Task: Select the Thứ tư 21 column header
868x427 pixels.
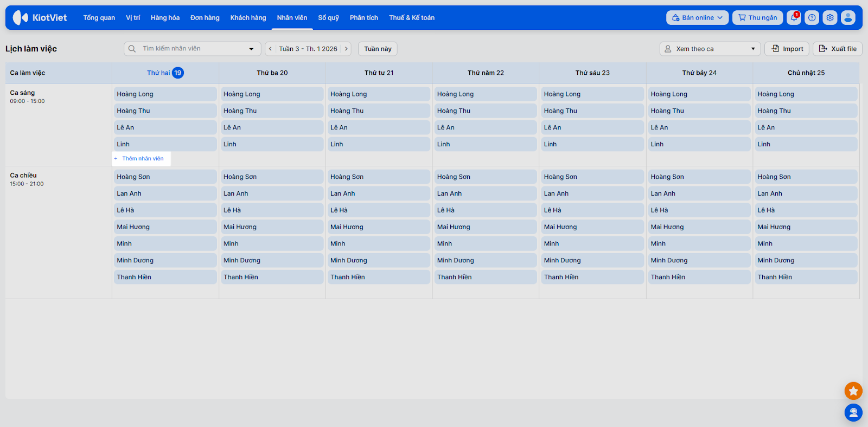Action: 379,73
